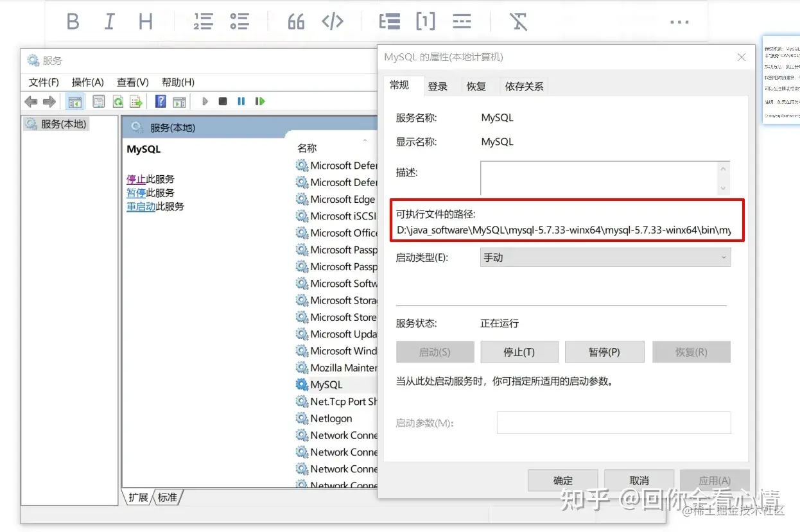Select Net.Tcp Port Sharing service row
Image resolution: width=800 pixels, height=532 pixels.
pyautogui.click(x=336, y=401)
